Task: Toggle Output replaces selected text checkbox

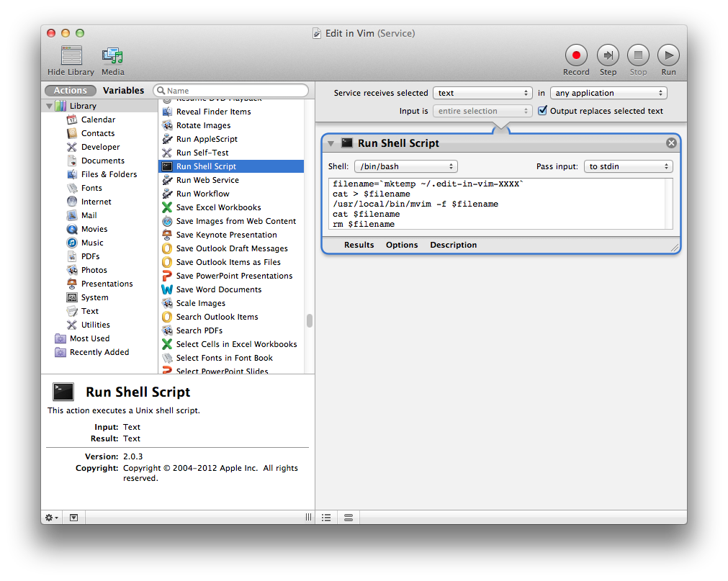Action: click(x=544, y=111)
